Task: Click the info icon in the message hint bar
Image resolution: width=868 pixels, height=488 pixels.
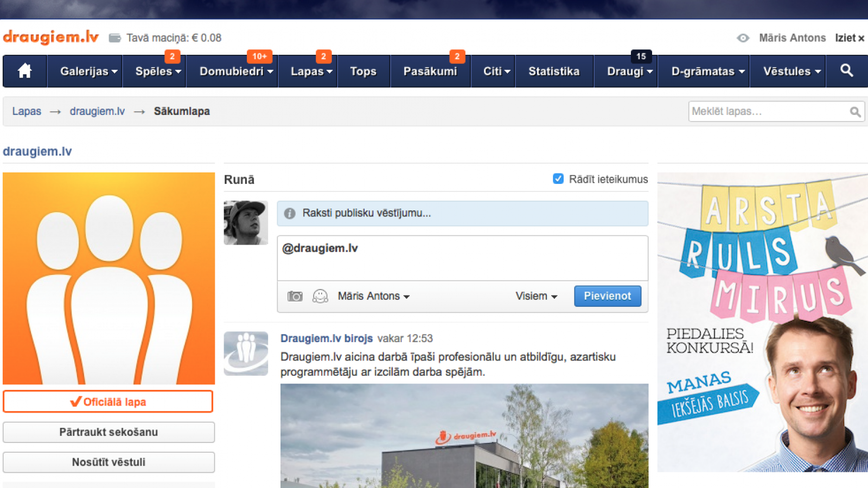Action: click(290, 214)
